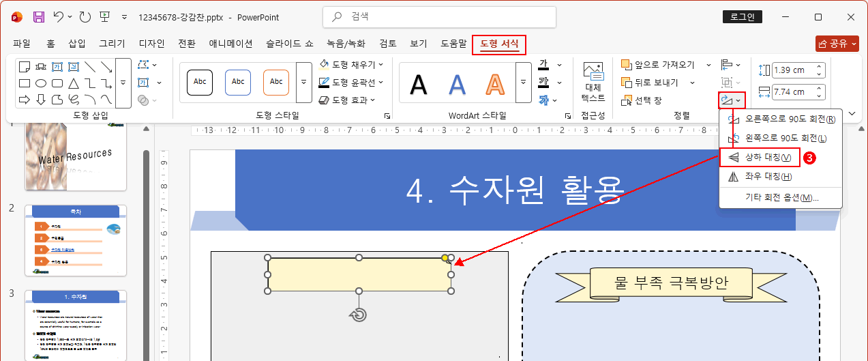Screen dimensions: 868x361
Task: Expand the shape styles gallery More button
Action: pos(304,83)
